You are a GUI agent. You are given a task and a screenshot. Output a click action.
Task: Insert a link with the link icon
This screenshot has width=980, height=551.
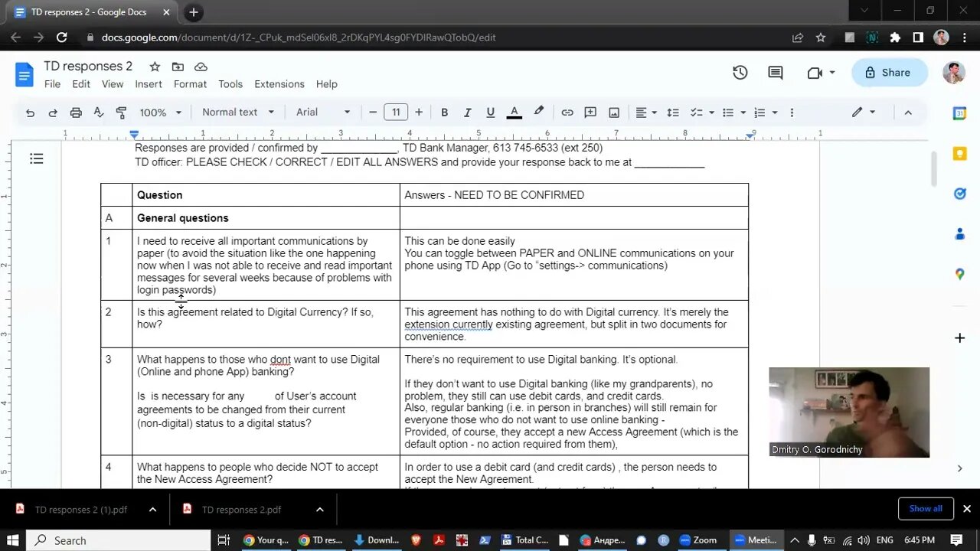pyautogui.click(x=567, y=112)
